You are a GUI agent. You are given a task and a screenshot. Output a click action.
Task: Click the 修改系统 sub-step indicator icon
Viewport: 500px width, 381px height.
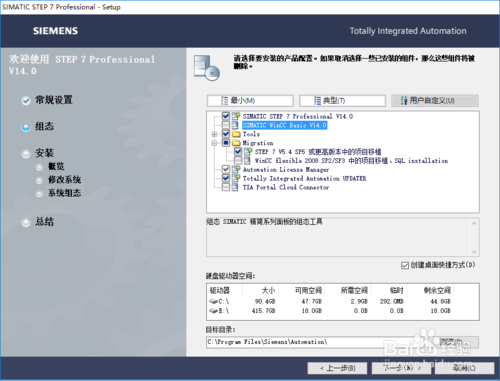39,180
